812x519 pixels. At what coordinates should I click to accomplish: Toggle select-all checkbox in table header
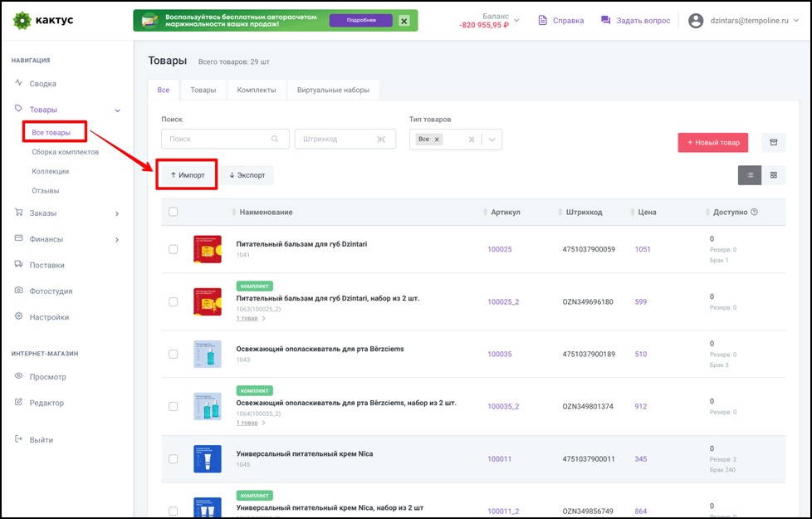tap(173, 213)
